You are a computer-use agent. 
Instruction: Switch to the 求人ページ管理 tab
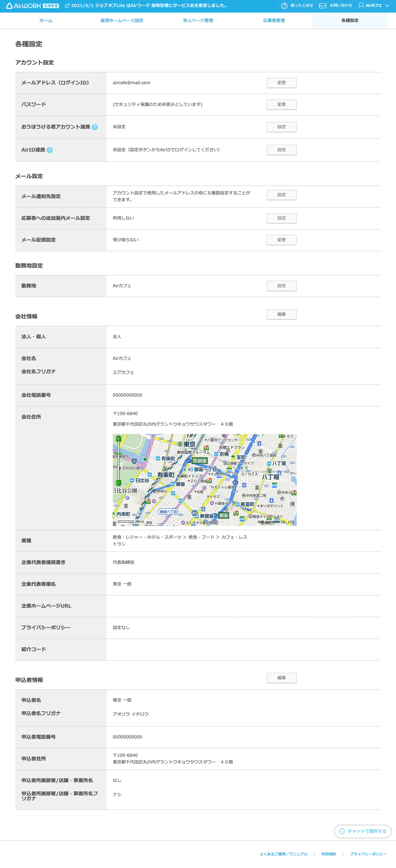point(198,21)
